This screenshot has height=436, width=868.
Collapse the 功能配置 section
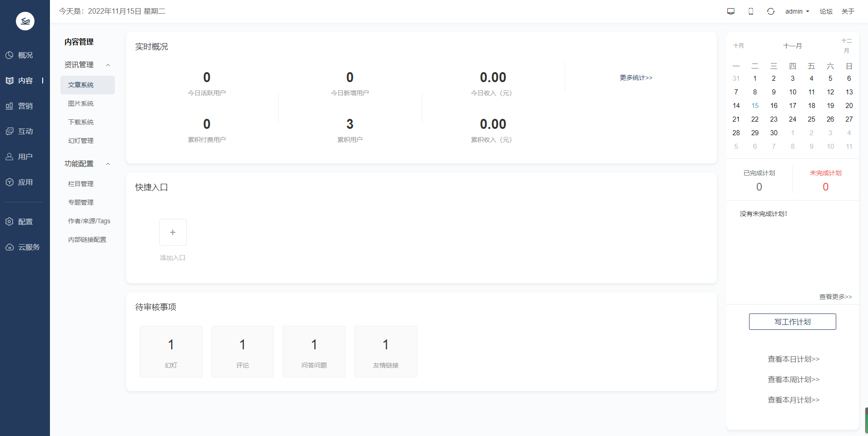click(108, 164)
